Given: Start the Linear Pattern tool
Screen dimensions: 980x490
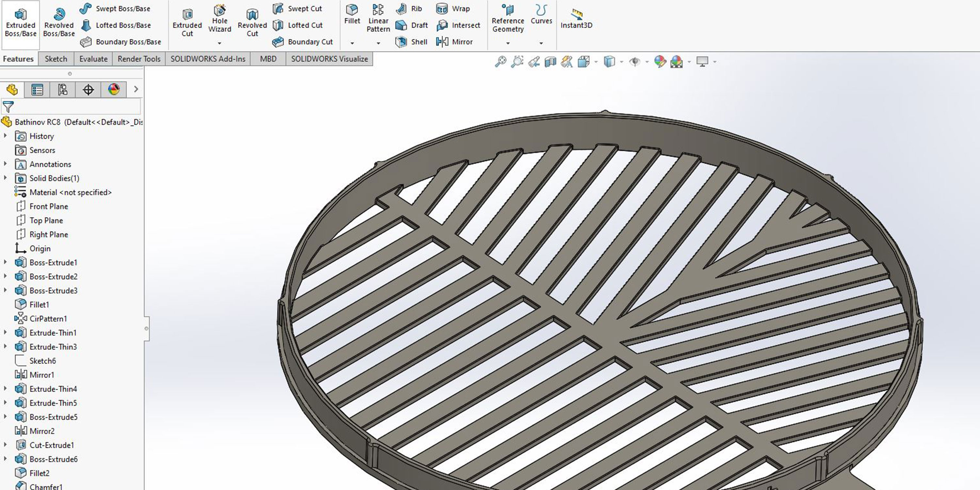Looking at the screenshot, I should pyautogui.click(x=378, y=19).
